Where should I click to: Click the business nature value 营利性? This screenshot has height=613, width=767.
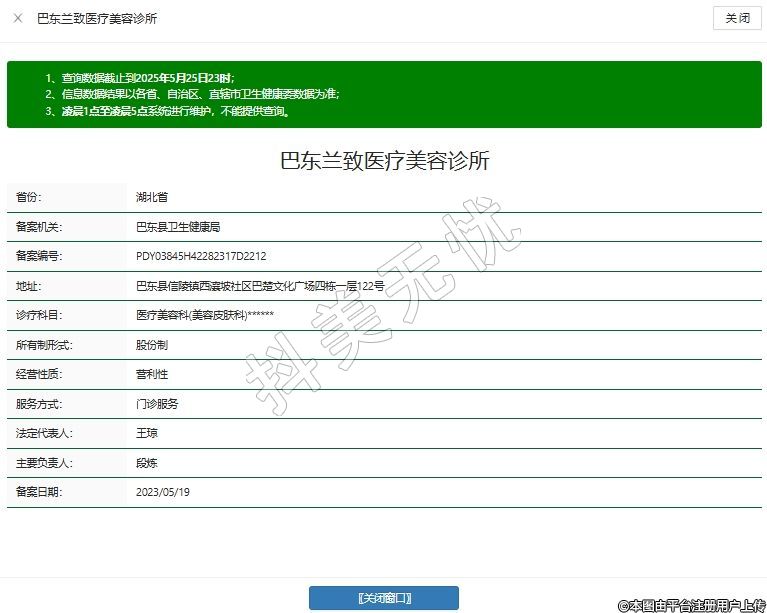pyautogui.click(x=152, y=374)
